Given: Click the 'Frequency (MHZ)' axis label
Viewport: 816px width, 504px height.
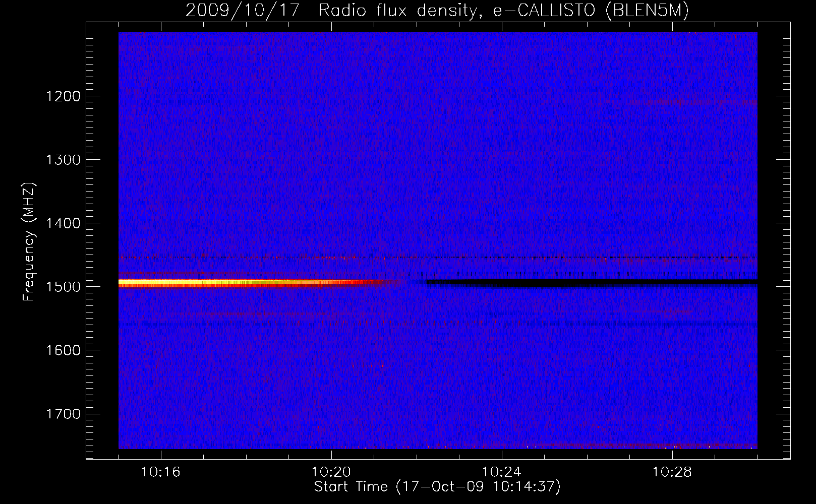Looking at the screenshot, I should coord(29,242).
